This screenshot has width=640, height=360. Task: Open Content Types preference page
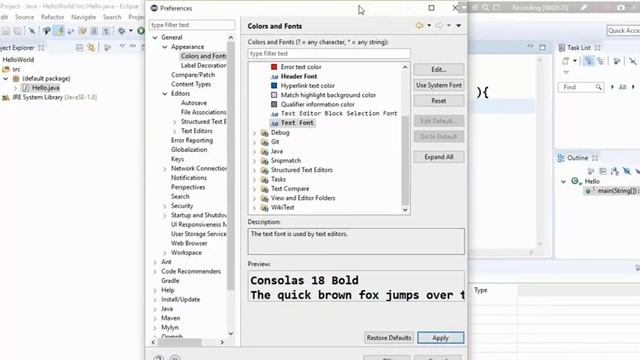click(191, 84)
